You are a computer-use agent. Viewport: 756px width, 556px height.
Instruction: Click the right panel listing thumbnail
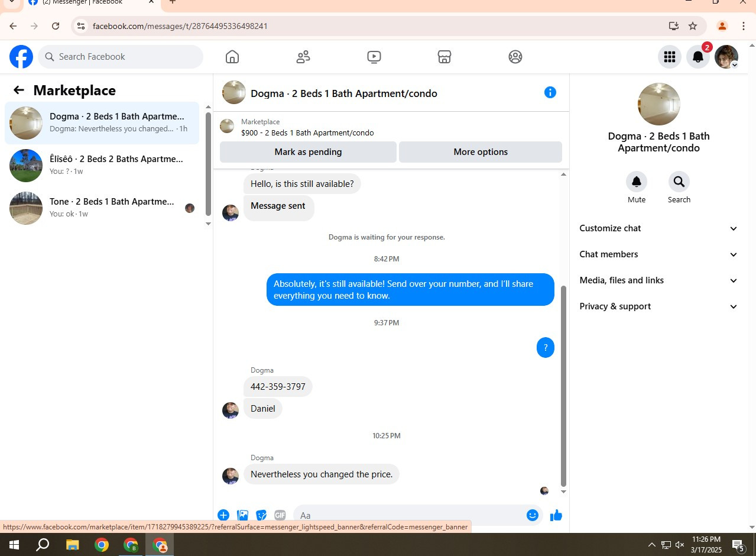click(659, 104)
